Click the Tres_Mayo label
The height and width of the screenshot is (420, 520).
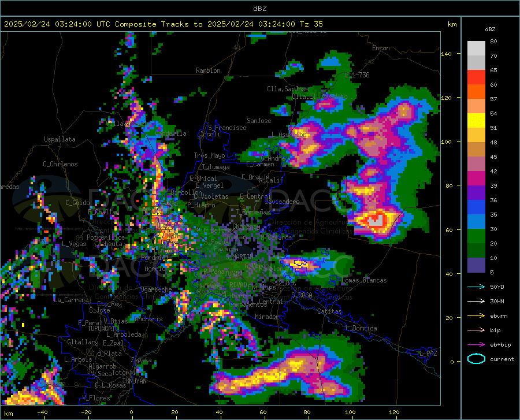tap(209, 155)
